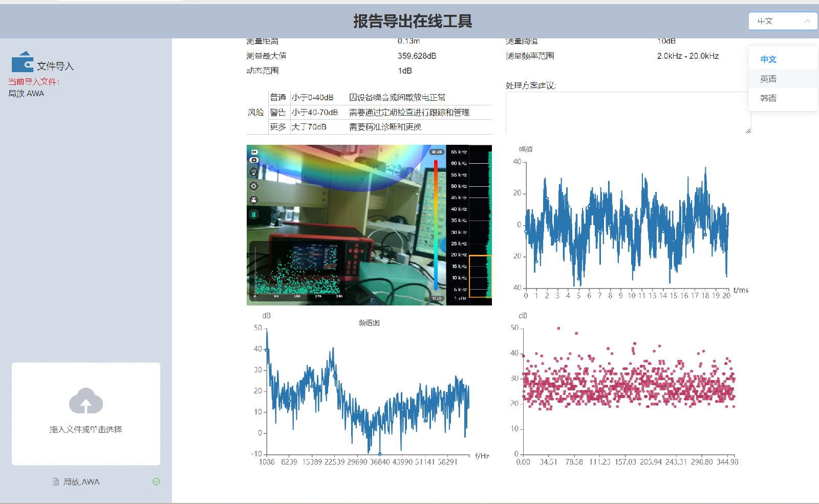The height and width of the screenshot is (504, 819).
Task: Click the light bulb icon in image
Action: point(254,172)
